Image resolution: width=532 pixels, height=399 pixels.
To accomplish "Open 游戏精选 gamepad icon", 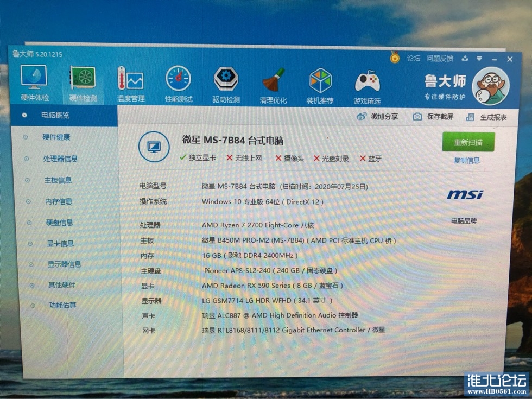I will coord(368,82).
